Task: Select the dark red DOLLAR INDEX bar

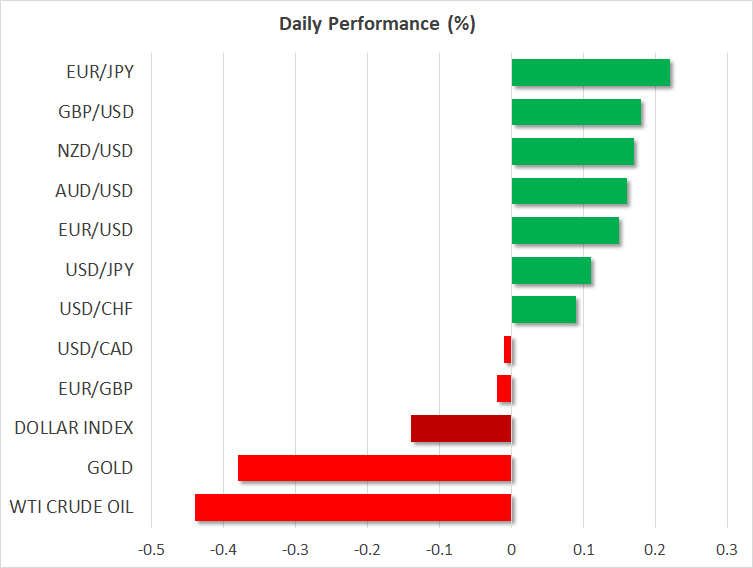Action: [461, 428]
